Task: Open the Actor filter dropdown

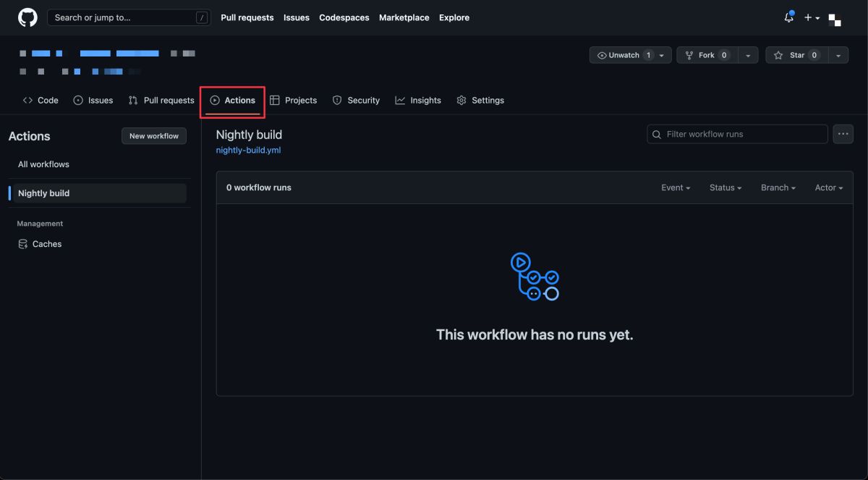Action: [829, 188]
